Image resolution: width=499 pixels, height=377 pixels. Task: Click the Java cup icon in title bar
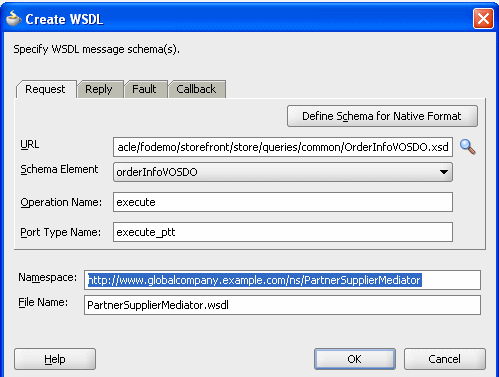pyautogui.click(x=13, y=18)
